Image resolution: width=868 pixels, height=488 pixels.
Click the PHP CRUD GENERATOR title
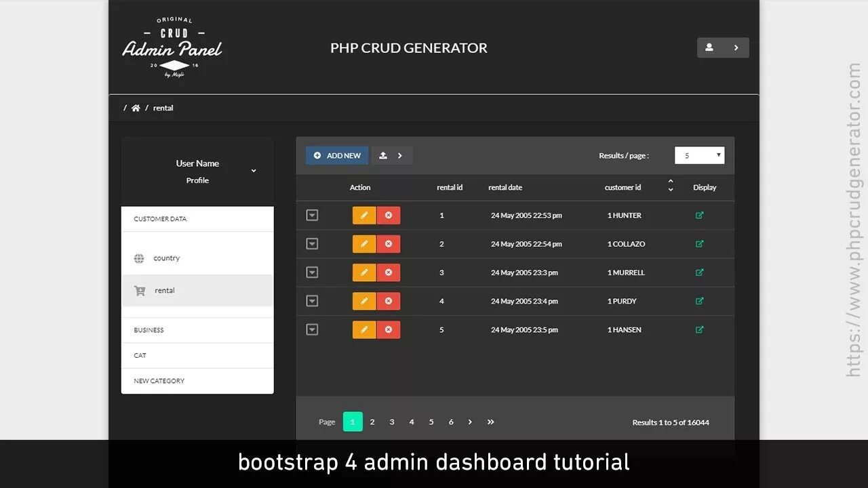[409, 48]
